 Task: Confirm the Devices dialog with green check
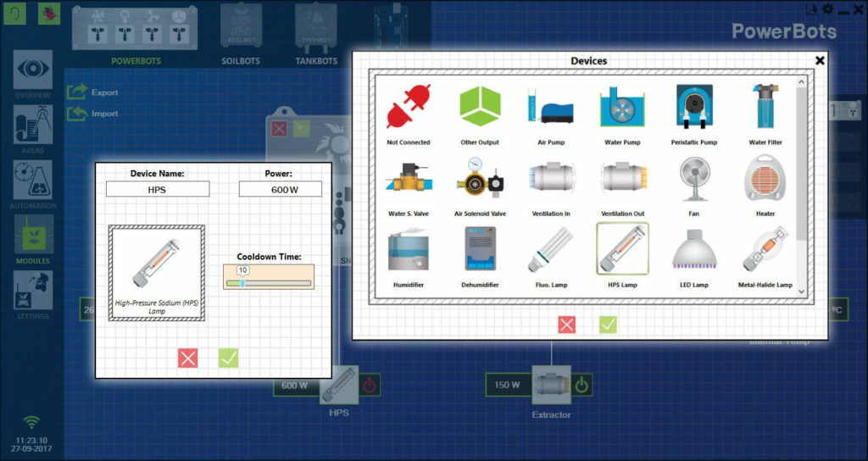point(608,325)
